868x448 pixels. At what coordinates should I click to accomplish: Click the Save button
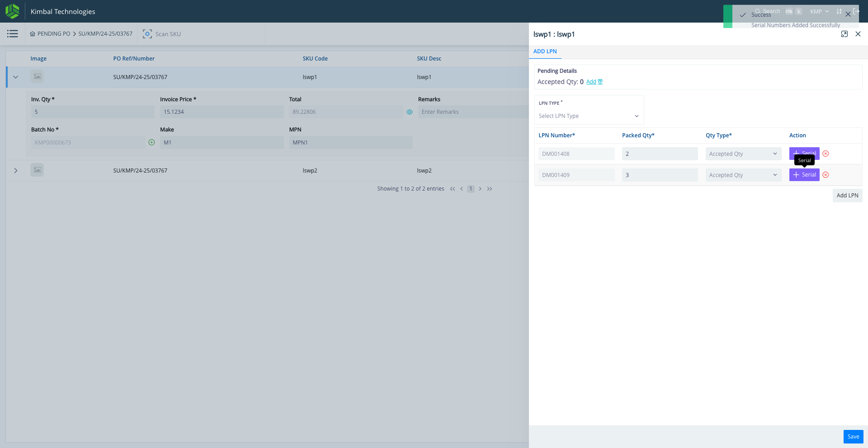tap(853, 437)
